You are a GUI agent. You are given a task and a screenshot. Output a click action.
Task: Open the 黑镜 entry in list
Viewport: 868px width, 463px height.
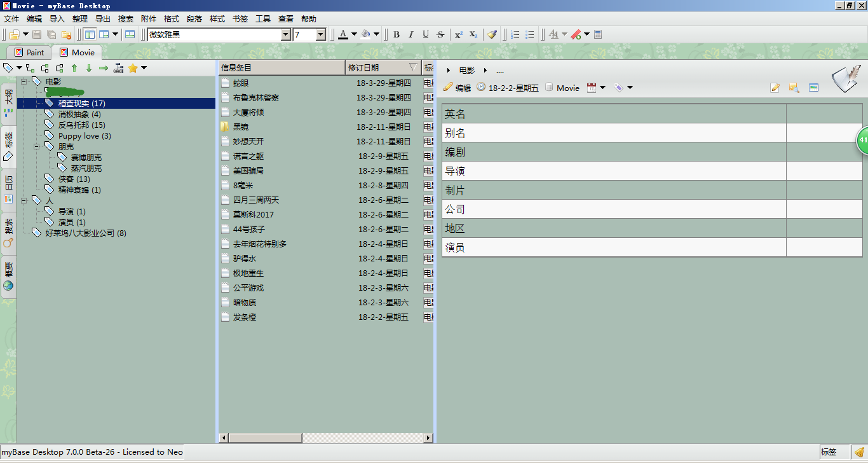pos(241,127)
